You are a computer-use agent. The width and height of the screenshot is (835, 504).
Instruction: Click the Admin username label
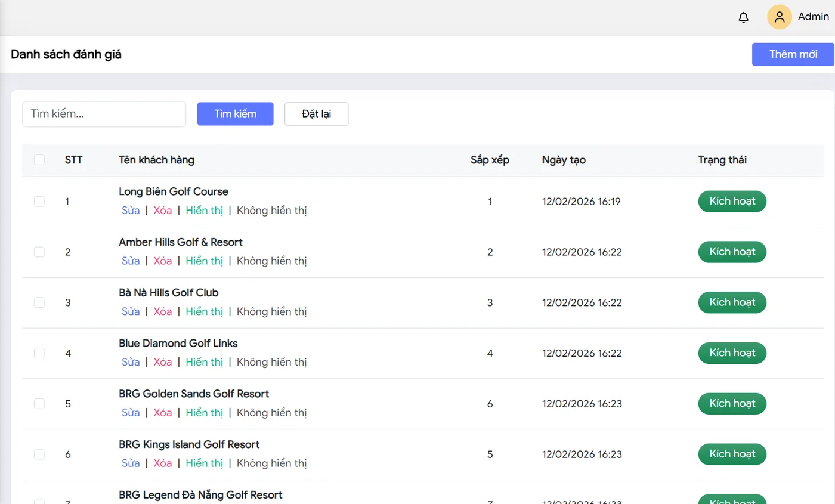(x=814, y=17)
